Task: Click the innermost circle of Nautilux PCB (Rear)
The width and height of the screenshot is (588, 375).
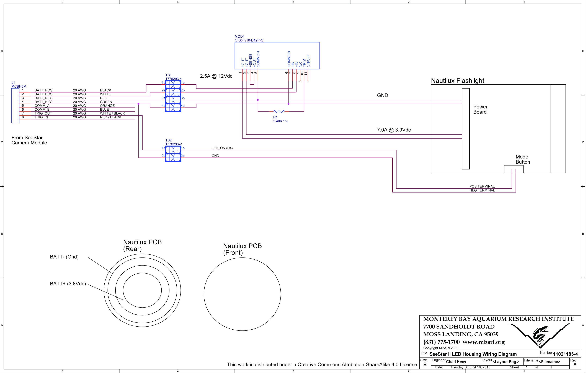Action: [142, 290]
